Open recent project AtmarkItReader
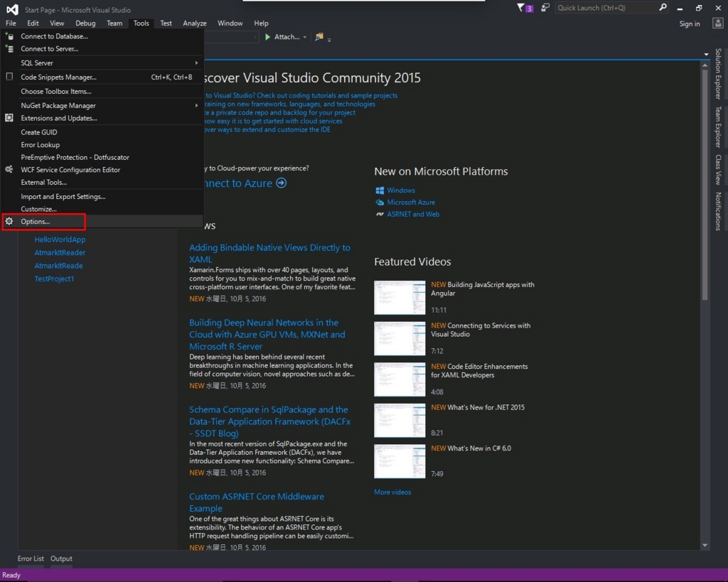 pyautogui.click(x=60, y=252)
